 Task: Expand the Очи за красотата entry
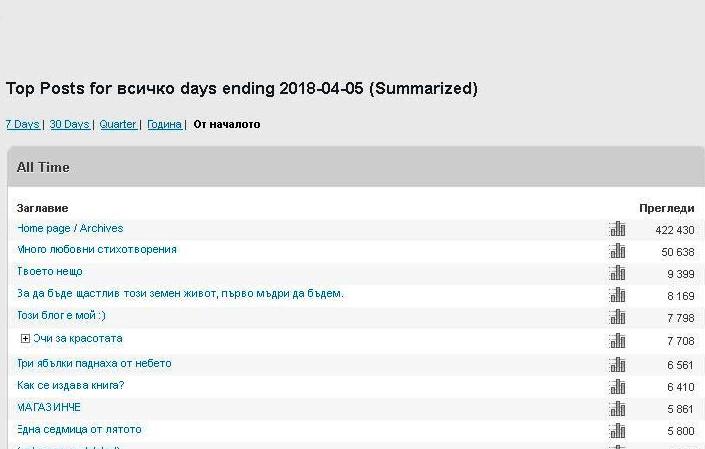(25, 339)
